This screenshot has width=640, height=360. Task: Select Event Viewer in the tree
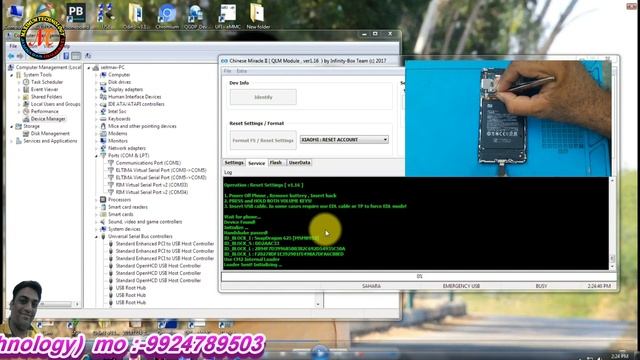click(x=44, y=89)
